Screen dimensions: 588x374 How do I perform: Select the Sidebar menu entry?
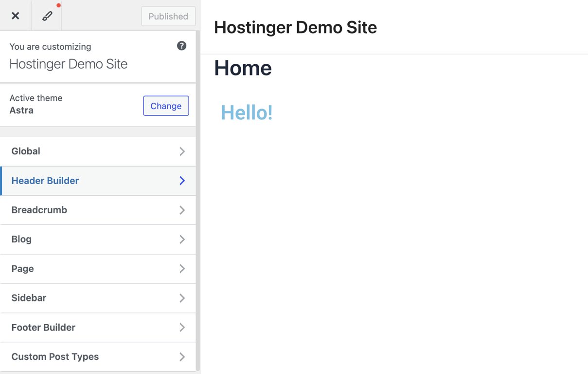pos(28,298)
